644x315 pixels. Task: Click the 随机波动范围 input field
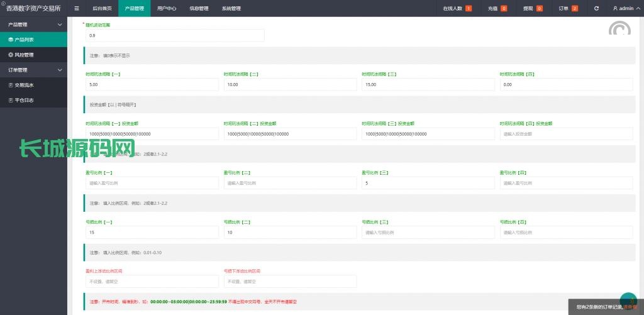pyautogui.click(x=175, y=35)
